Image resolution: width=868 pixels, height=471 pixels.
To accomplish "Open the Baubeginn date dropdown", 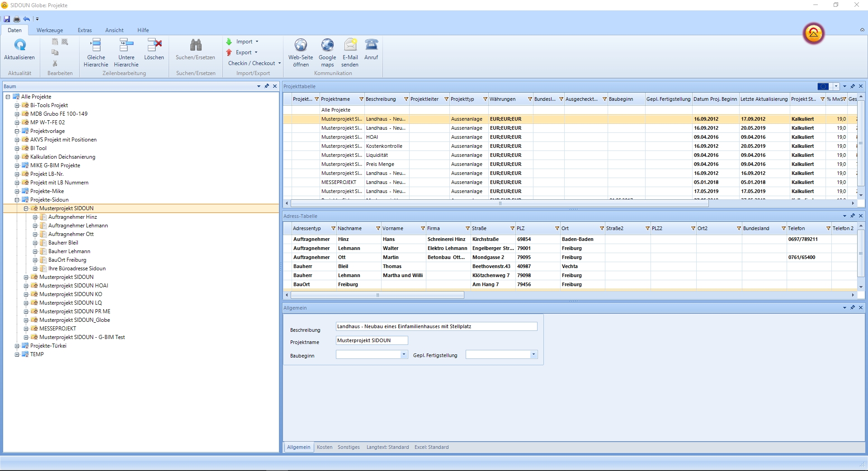I will [x=403, y=355].
